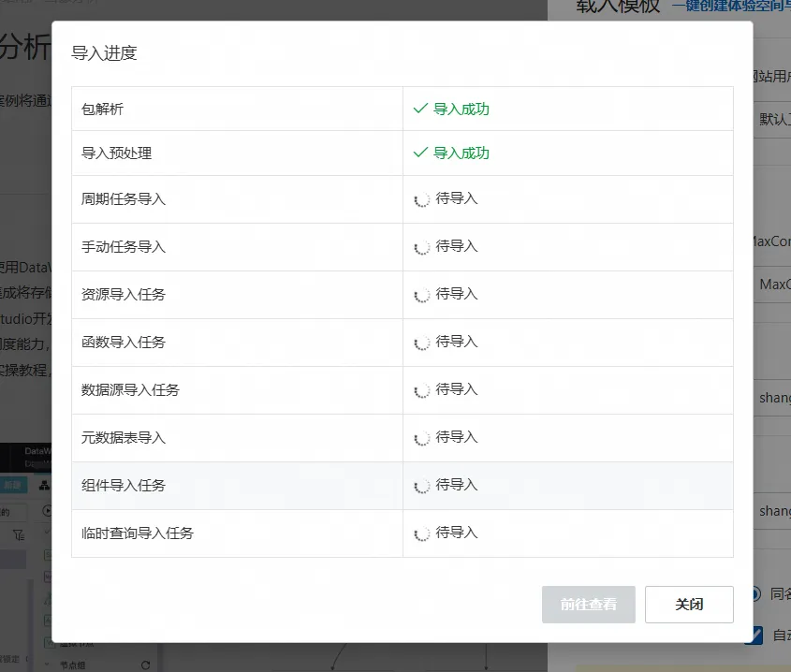791x672 pixels.
Task: Click the workflow hierarchy icon in background toolbar
Action: [x=44, y=486]
